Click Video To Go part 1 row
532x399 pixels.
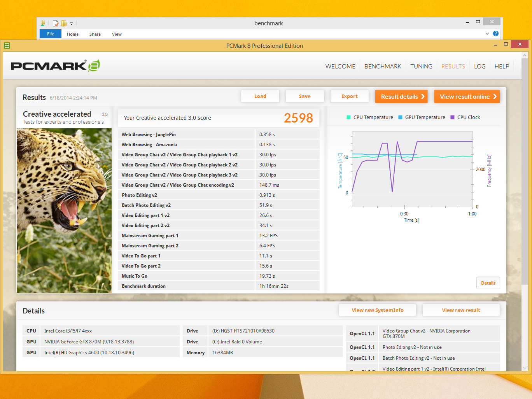(x=219, y=255)
